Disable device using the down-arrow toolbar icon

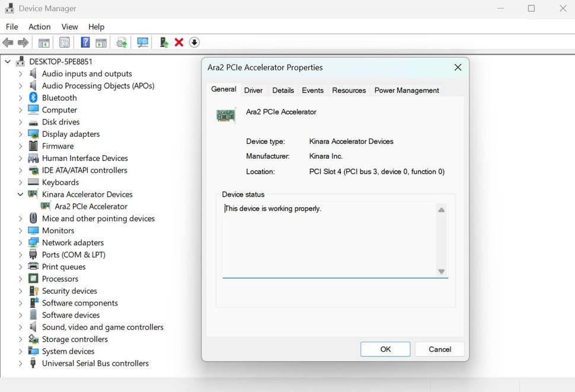pyautogui.click(x=194, y=42)
